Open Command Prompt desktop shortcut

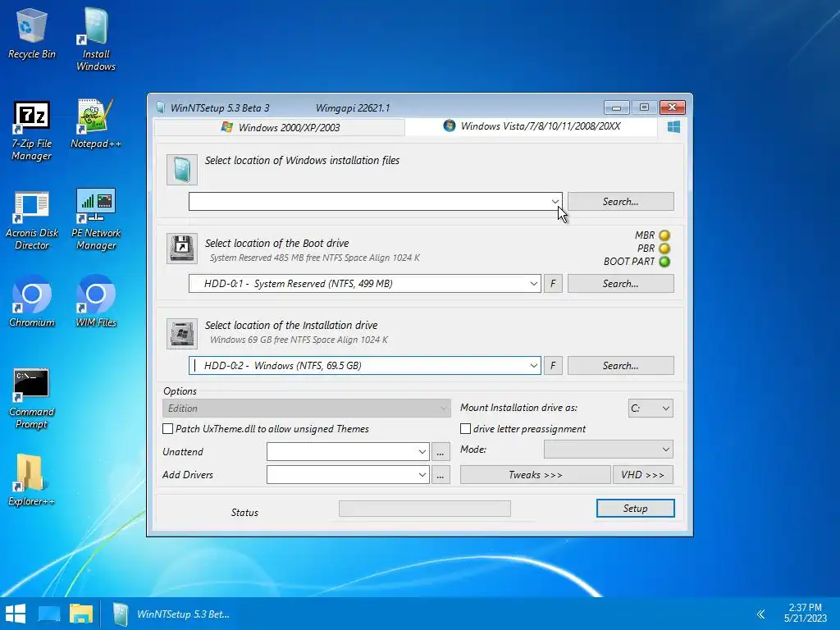[32, 399]
